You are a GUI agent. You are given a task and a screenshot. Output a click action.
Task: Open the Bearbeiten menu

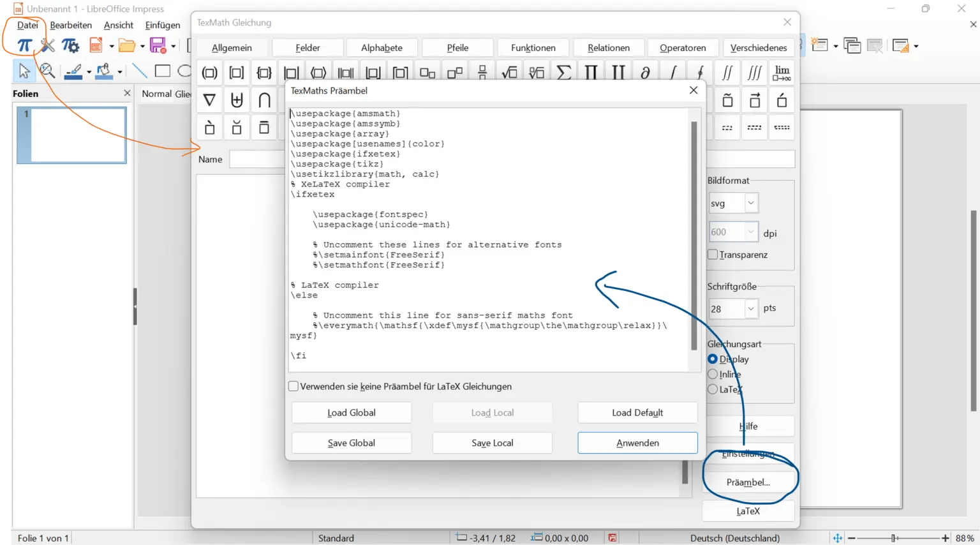tap(71, 25)
